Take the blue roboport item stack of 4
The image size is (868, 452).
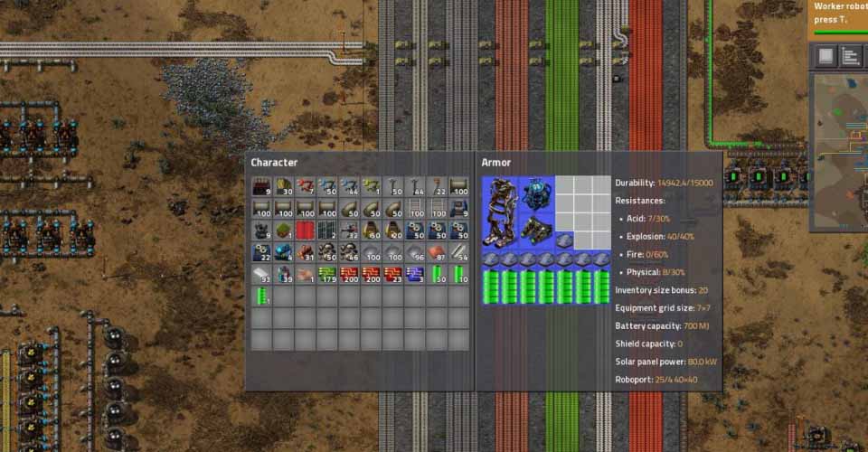tap(283, 252)
